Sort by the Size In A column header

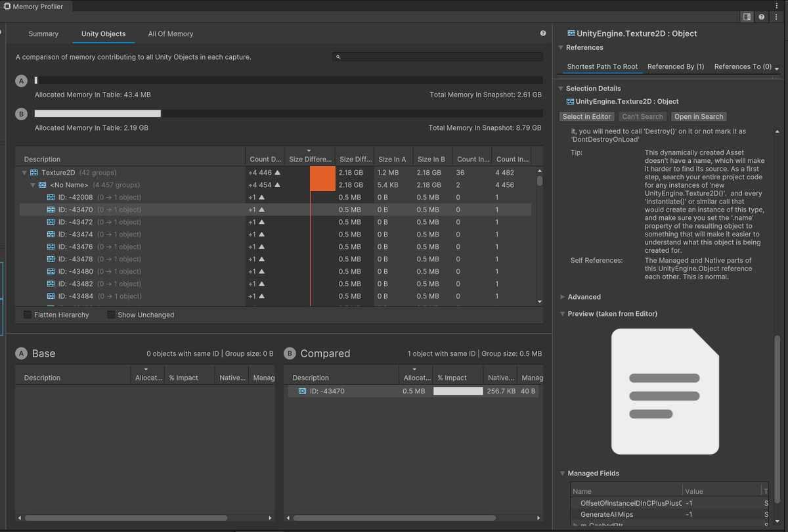tap(392, 159)
